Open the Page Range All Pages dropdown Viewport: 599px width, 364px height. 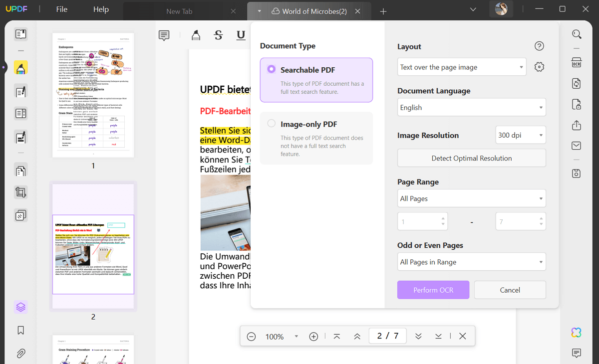(472, 198)
